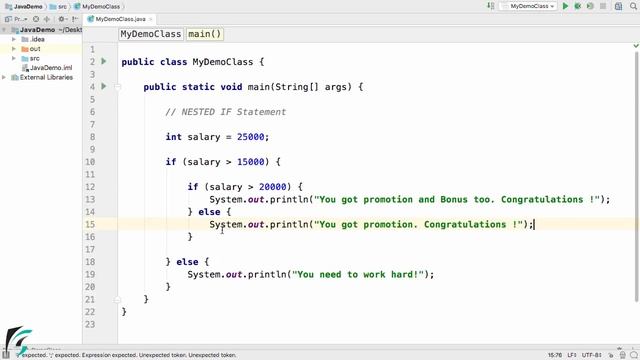Change the UTF-8 file encoding in status bar
Viewport: 640px width, 360px height.
click(x=591, y=355)
